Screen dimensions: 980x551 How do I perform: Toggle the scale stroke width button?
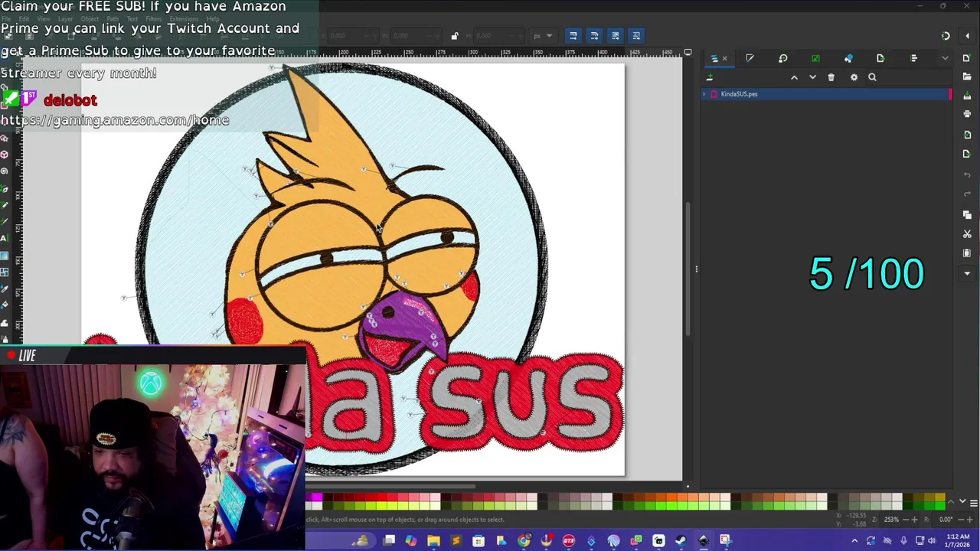[573, 35]
